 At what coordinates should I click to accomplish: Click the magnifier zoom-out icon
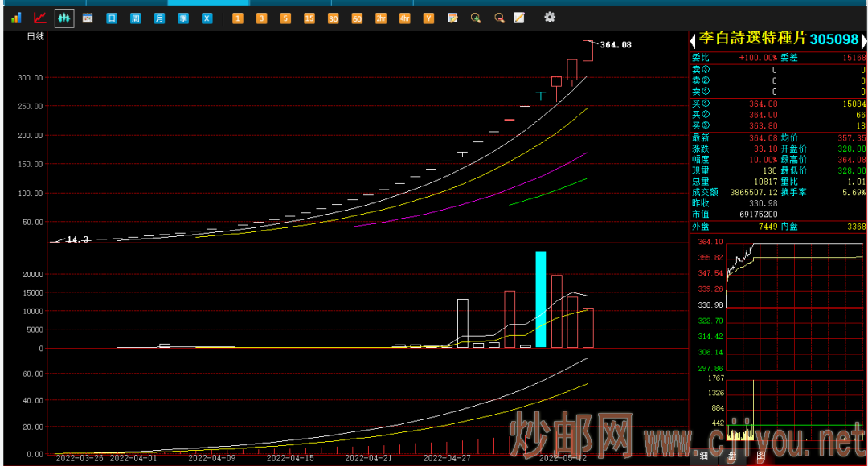[x=499, y=18]
